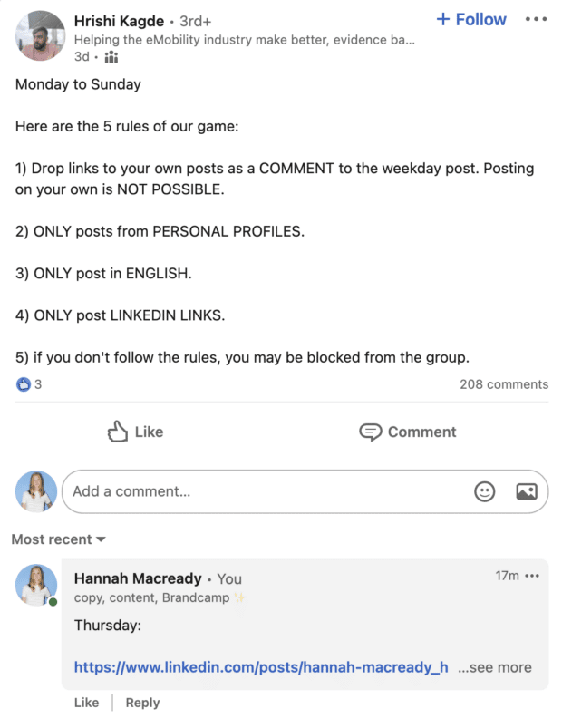Like the post with the thumbs-up button
Viewport: 562px width, 728px height.
136,432
